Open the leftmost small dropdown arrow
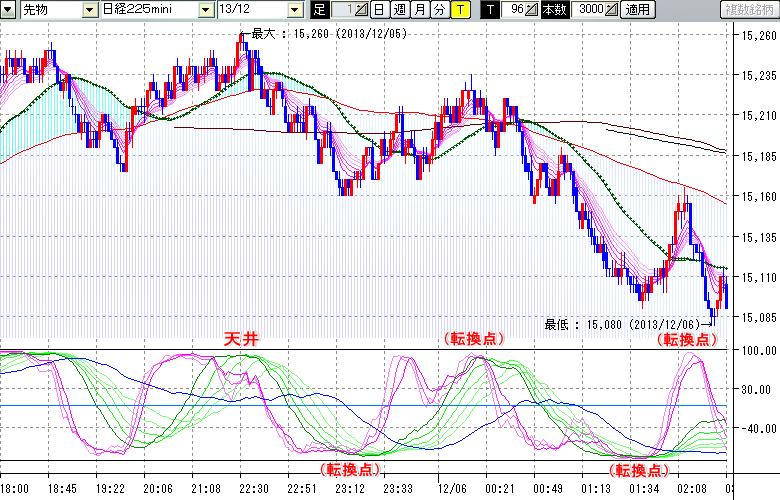780x500 pixels. tap(9, 10)
